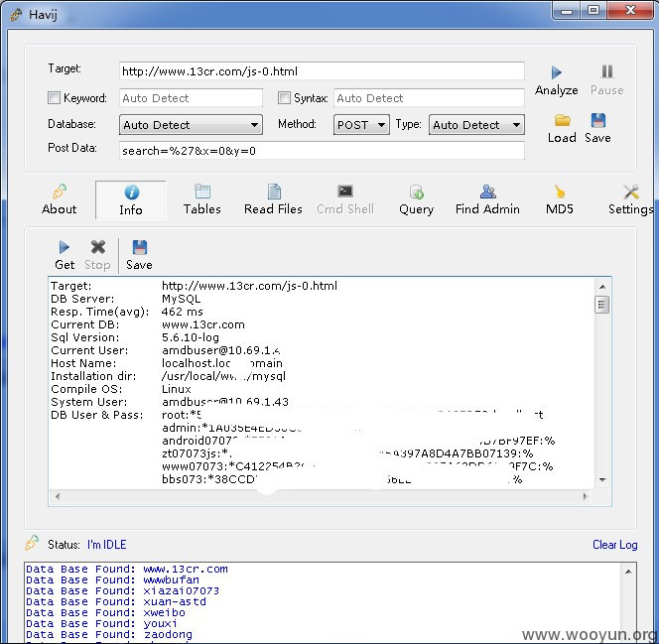Screen dimensions: 659x644
Task: Click info panel scroll right arrow
Action: tap(585, 496)
